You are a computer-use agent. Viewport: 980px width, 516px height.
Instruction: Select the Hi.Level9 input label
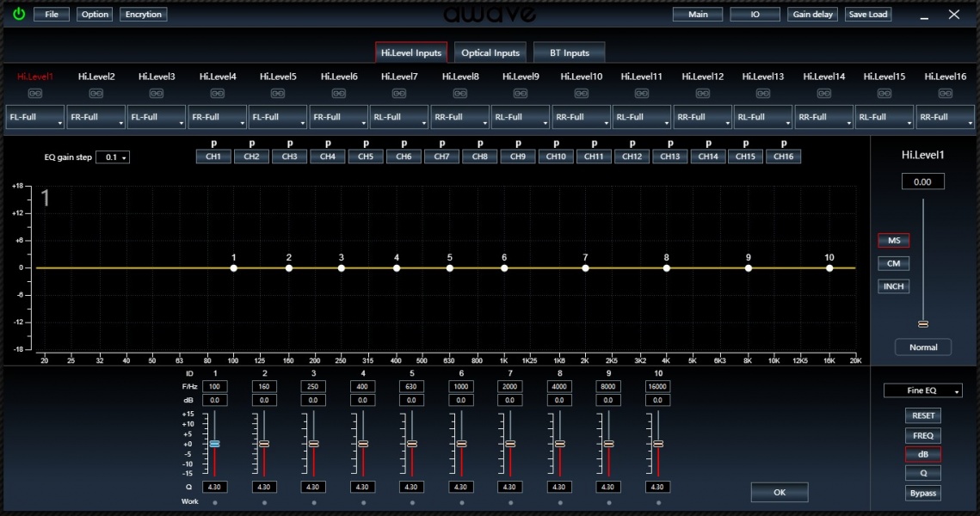[x=521, y=77]
